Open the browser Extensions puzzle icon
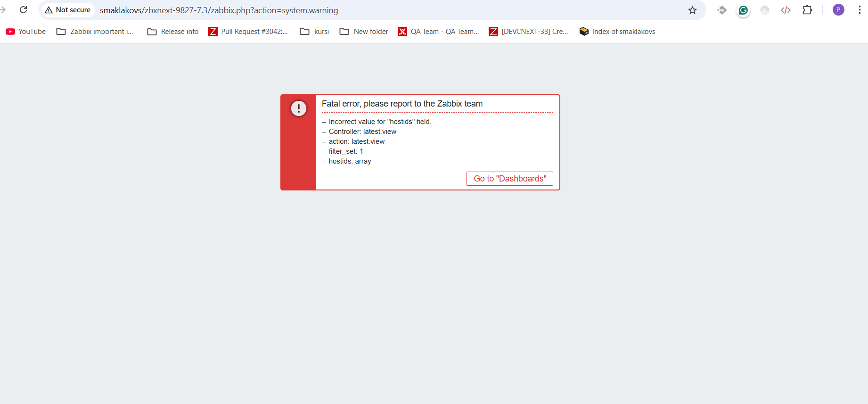The height and width of the screenshot is (404, 868). click(807, 10)
